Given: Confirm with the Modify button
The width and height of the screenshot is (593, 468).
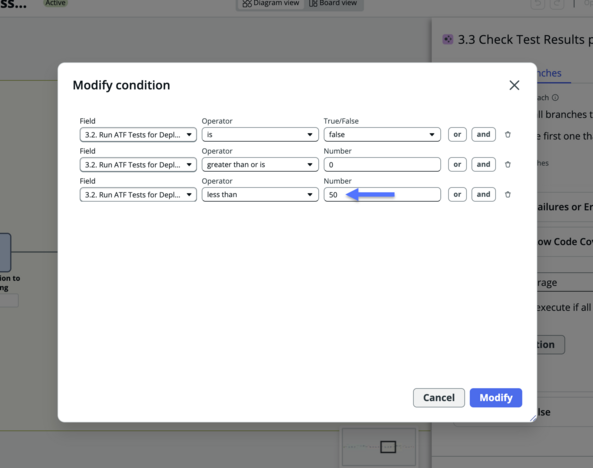Looking at the screenshot, I should pyautogui.click(x=496, y=398).
